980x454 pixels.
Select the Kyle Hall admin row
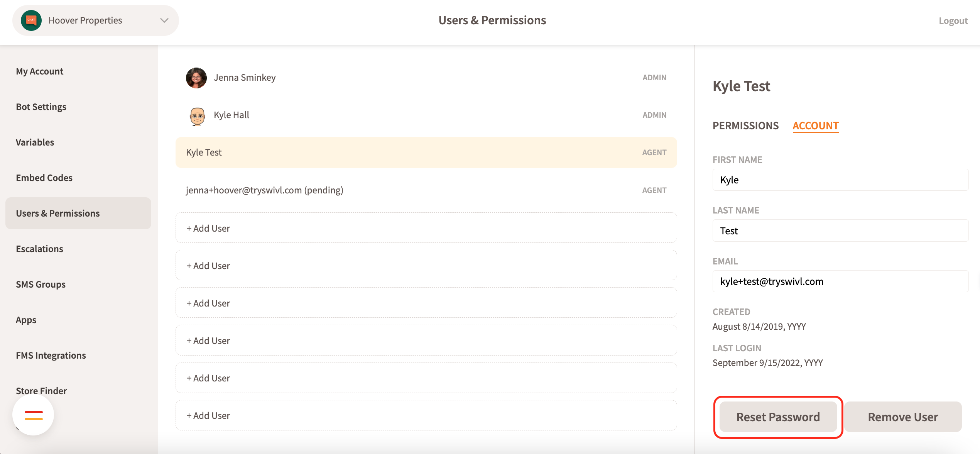(426, 115)
